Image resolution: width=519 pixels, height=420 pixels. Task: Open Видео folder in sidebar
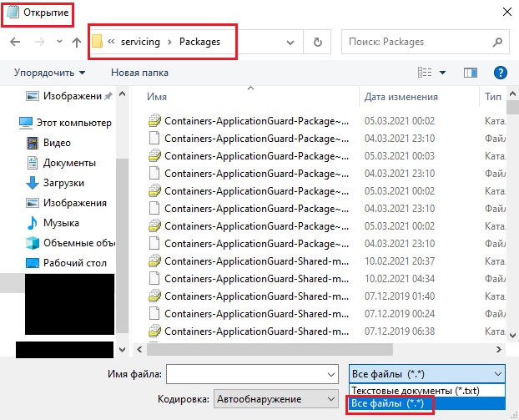coord(48,143)
